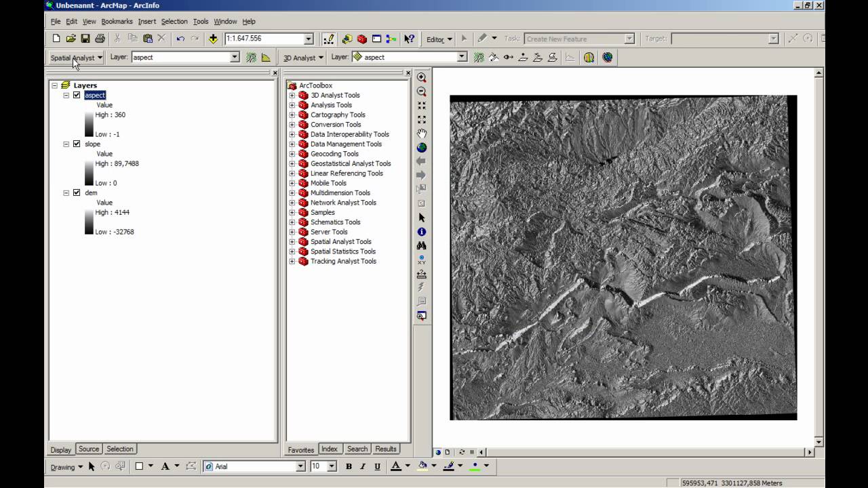Click the Fixed Zoom In tool

pos(422,106)
